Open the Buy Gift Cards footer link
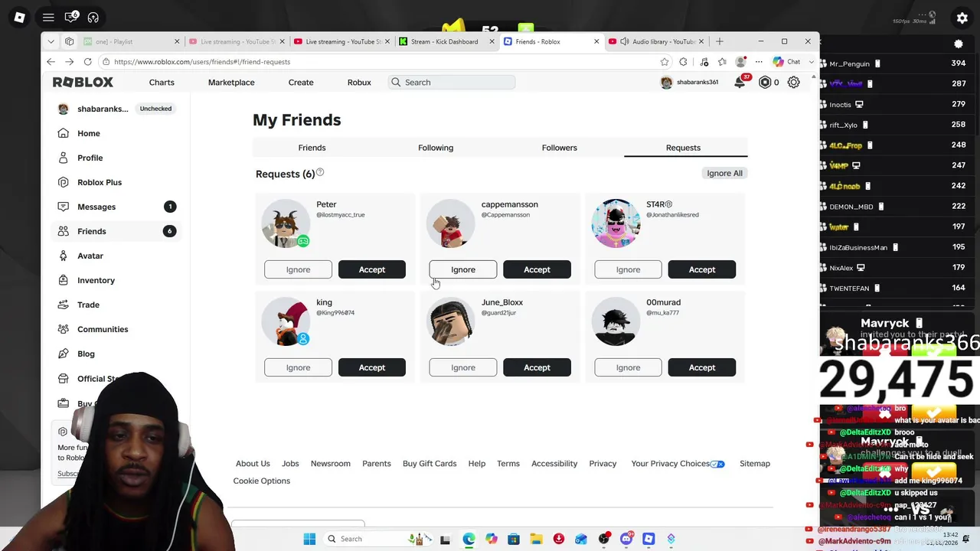This screenshot has height=551, width=980. (430, 463)
